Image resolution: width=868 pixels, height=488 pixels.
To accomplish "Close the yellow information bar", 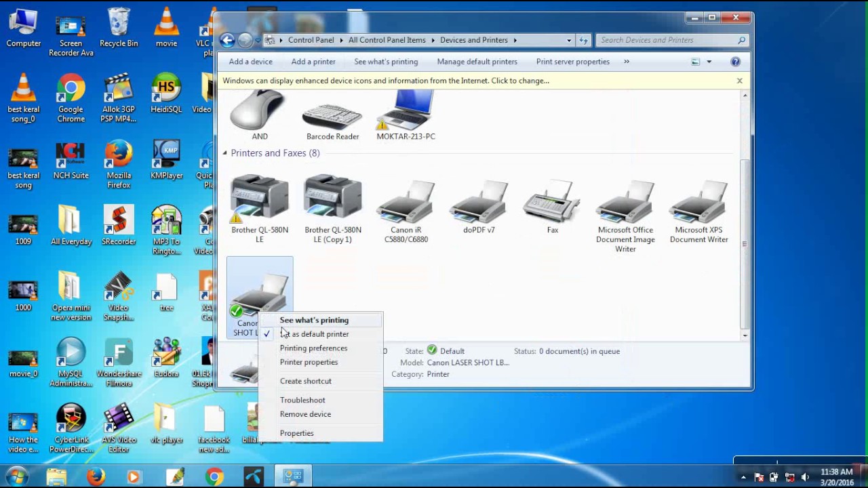I will (739, 81).
